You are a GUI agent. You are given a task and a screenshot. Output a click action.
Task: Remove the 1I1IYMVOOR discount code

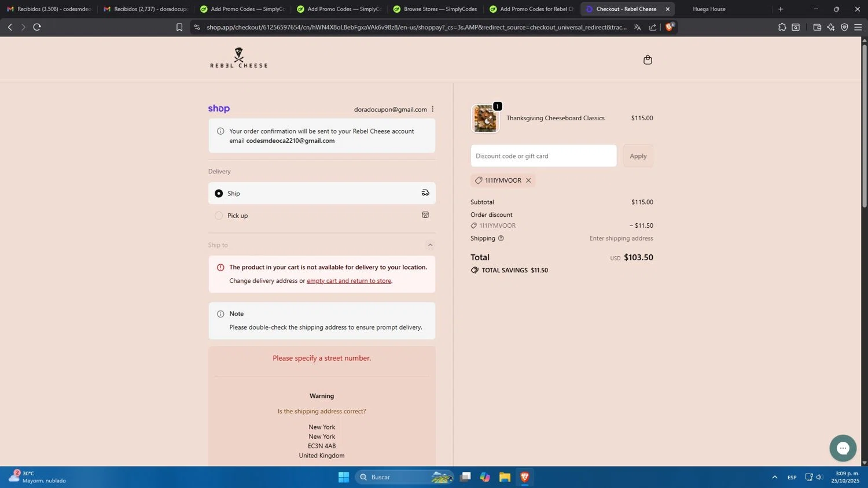tap(528, 180)
